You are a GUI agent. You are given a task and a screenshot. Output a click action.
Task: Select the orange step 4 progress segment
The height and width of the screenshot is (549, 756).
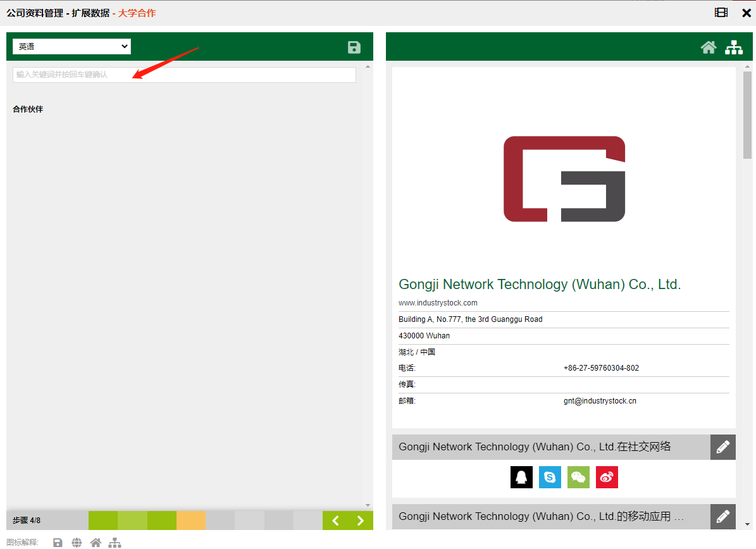click(x=191, y=521)
